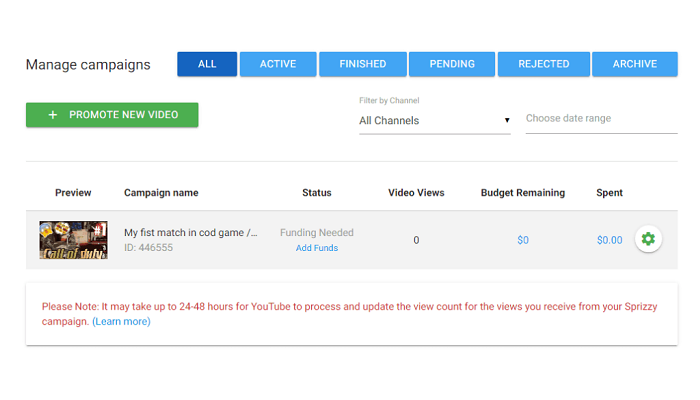Click the Campaign name column header

click(x=161, y=193)
